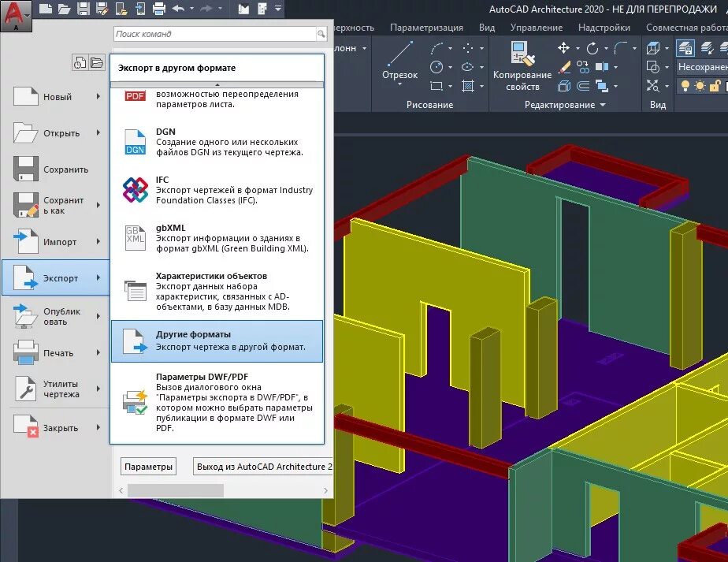This screenshot has width=728, height=562.
Task: Open 'Параметры DWF/PDF' option
Action: pos(217,402)
